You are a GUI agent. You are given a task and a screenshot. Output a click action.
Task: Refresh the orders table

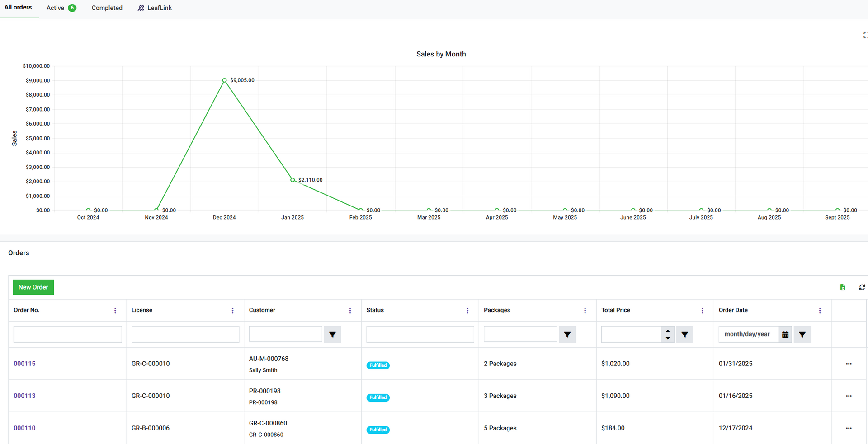tap(862, 287)
